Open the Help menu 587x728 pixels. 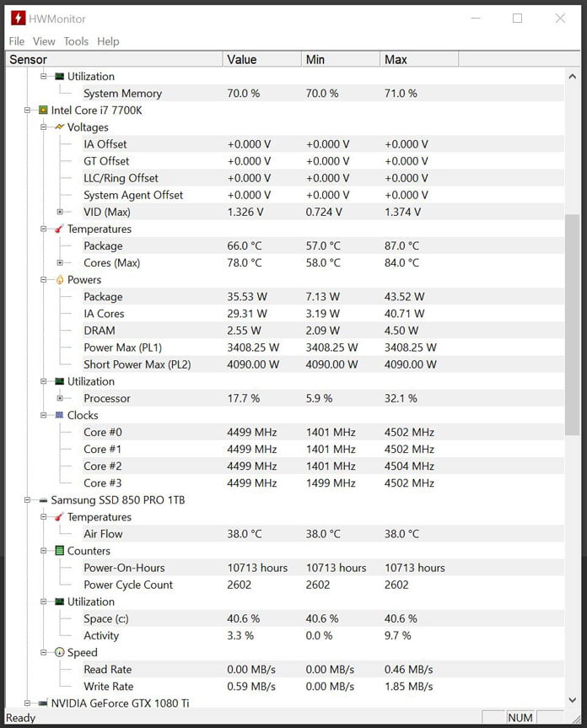tap(108, 41)
